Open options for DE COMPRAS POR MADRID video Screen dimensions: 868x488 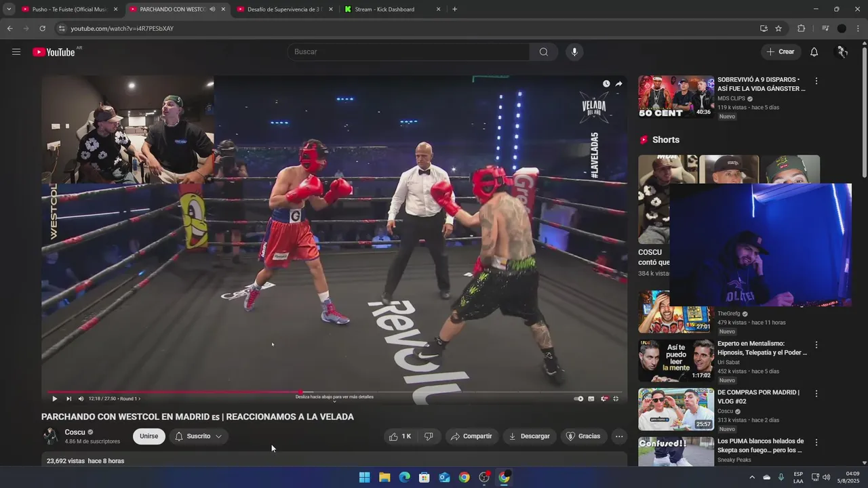[816, 394]
